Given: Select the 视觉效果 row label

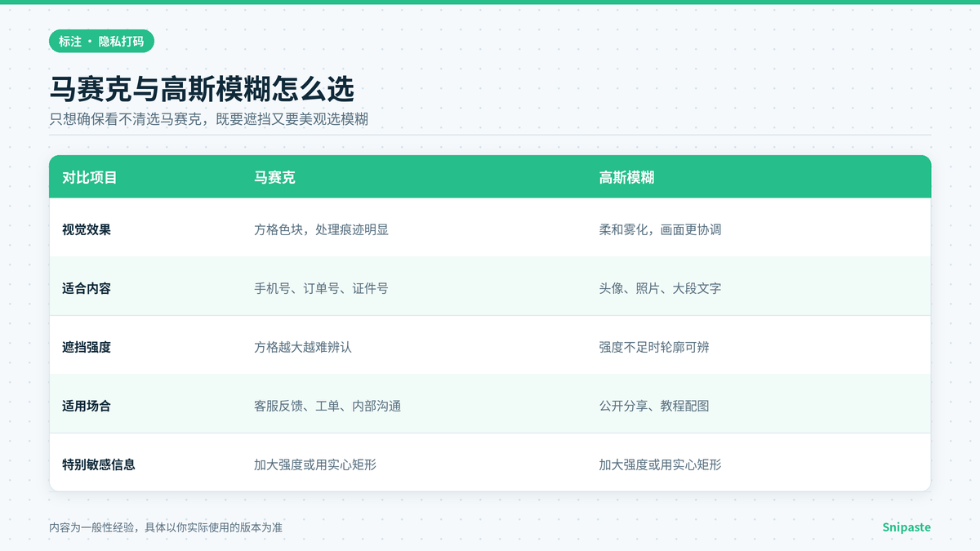Looking at the screenshot, I should point(87,229).
